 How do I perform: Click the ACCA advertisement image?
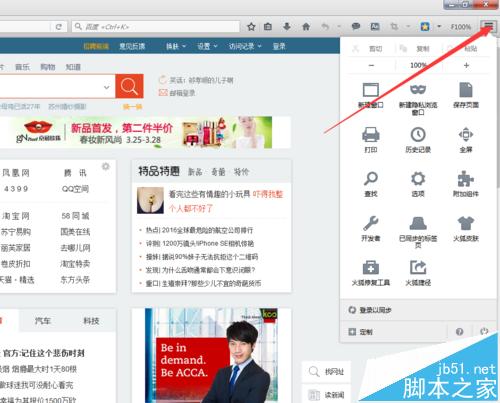click(x=211, y=356)
